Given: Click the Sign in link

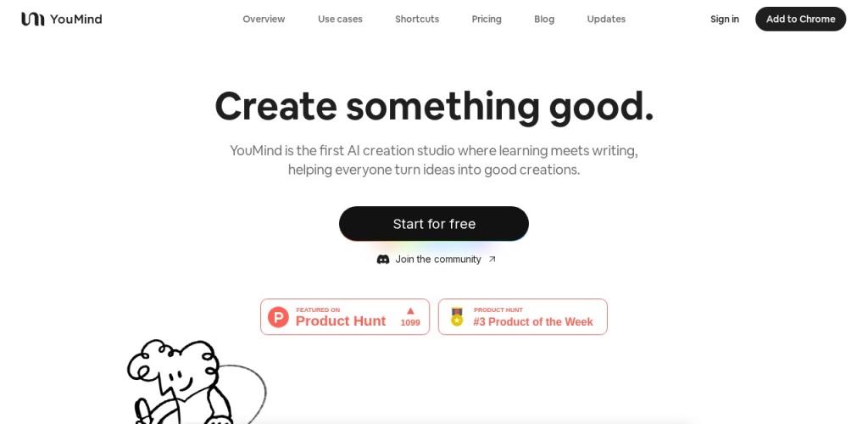Looking at the screenshot, I should [725, 19].
